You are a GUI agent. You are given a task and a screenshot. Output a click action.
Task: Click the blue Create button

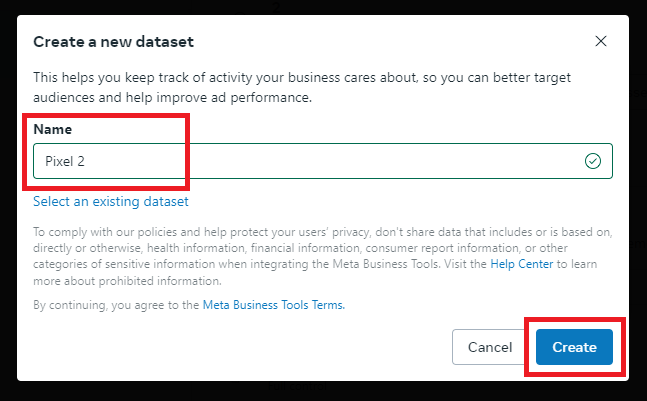(574, 347)
